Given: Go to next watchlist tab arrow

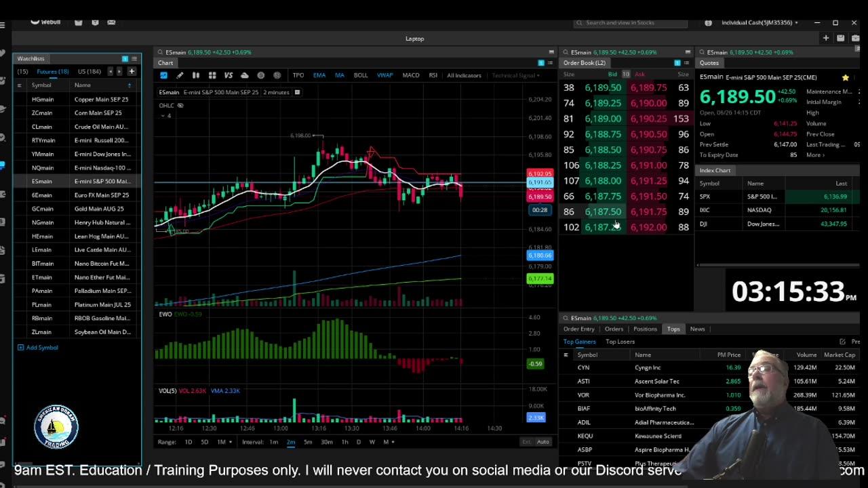Looking at the screenshot, I should tap(119, 71).
